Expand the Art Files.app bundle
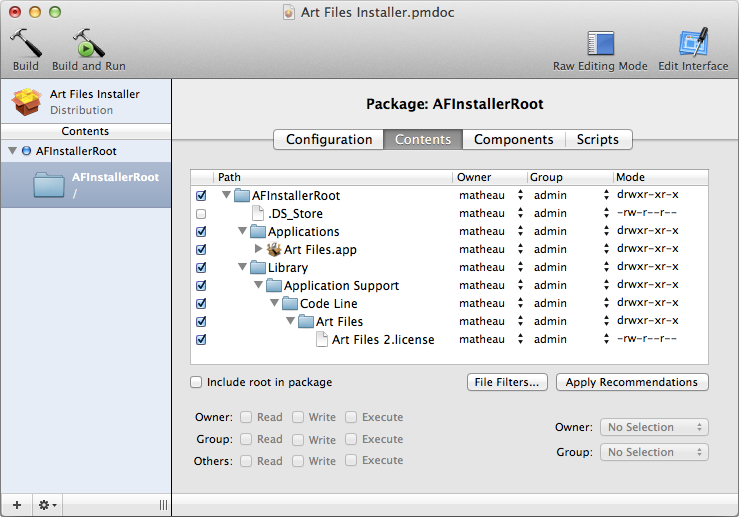The image size is (739, 517). (258, 248)
